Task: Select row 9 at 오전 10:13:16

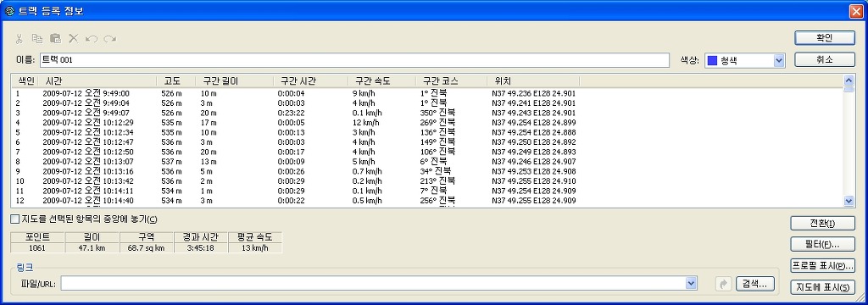Action: point(427,171)
